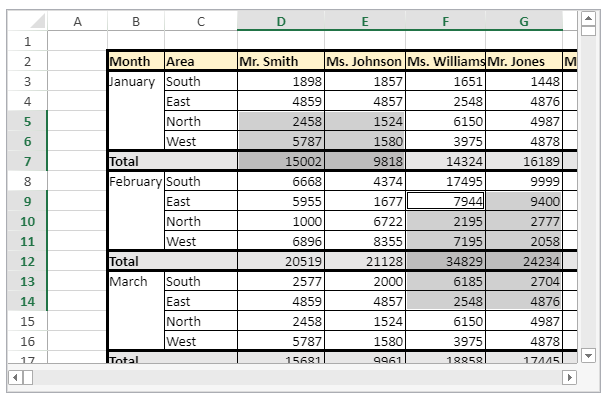
Task: Select cell with value 21128
Action: tap(365, 261)
